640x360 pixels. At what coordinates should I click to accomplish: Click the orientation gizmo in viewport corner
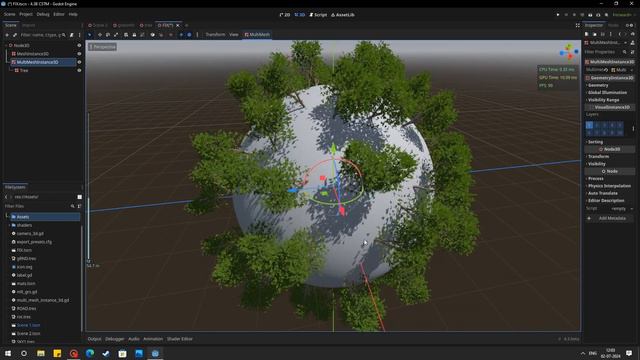(569, 52)
